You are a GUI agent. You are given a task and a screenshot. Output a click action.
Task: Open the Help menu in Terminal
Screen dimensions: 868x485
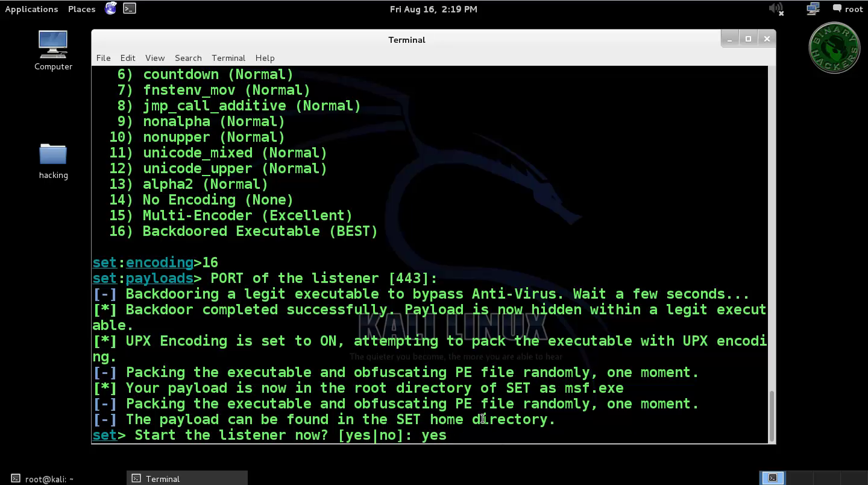click(265, 58)
